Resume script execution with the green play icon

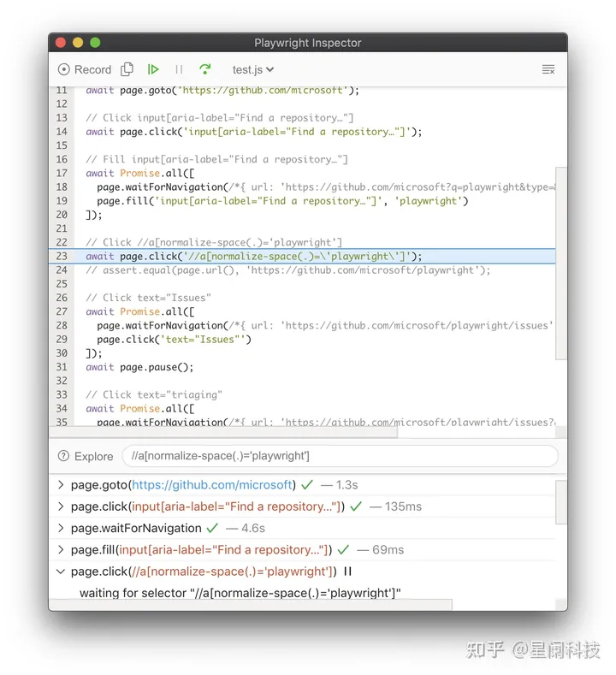[x=153, y=69]
